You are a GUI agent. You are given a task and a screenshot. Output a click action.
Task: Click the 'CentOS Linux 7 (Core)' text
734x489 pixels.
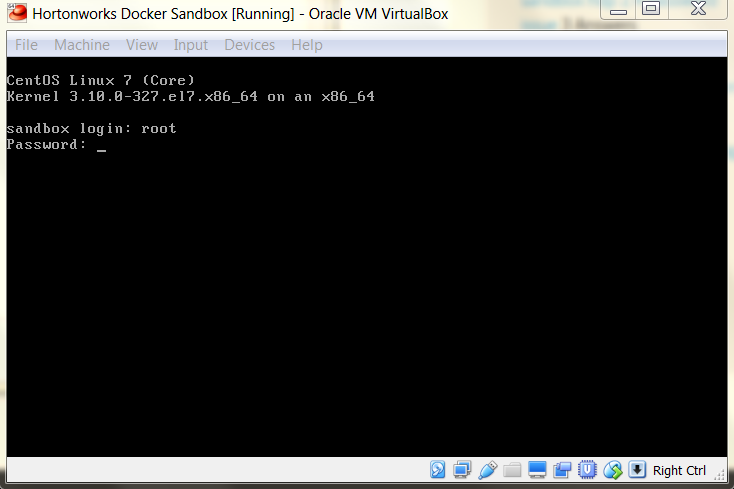pos(100,80)
